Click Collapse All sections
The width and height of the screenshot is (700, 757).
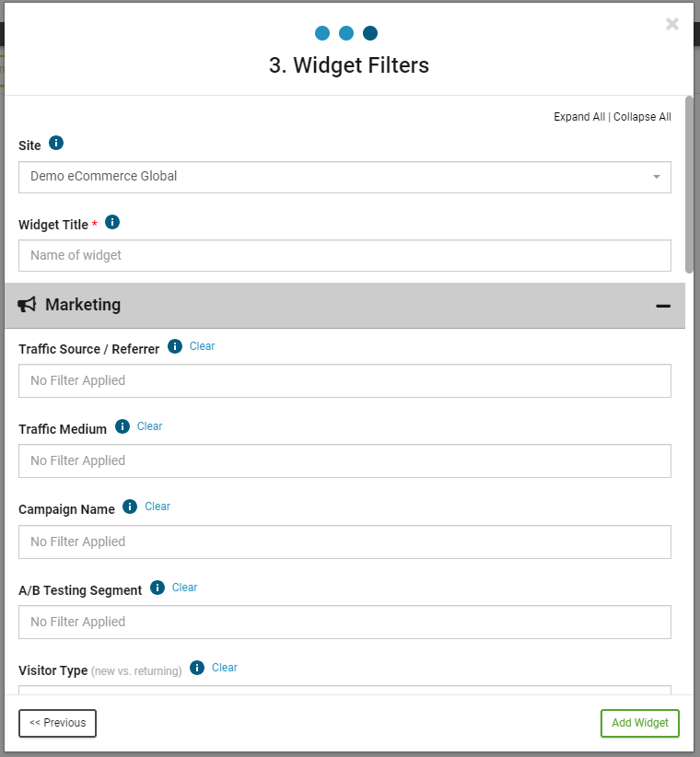tap(642, 117)
